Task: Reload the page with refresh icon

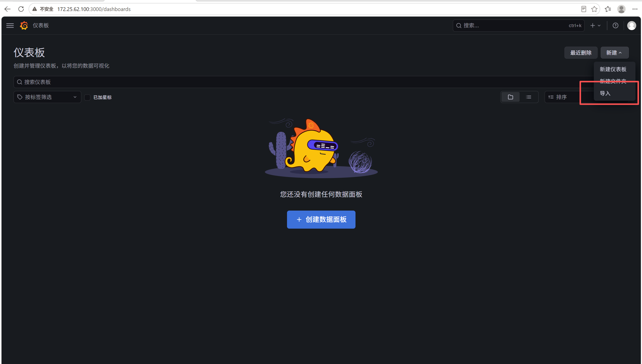Action: 21,9
